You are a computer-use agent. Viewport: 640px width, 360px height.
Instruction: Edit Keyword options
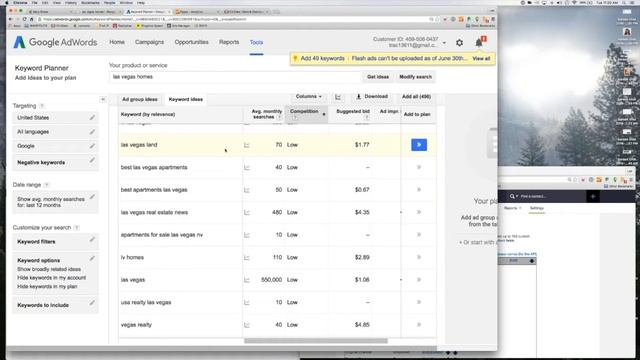[92, 258]
